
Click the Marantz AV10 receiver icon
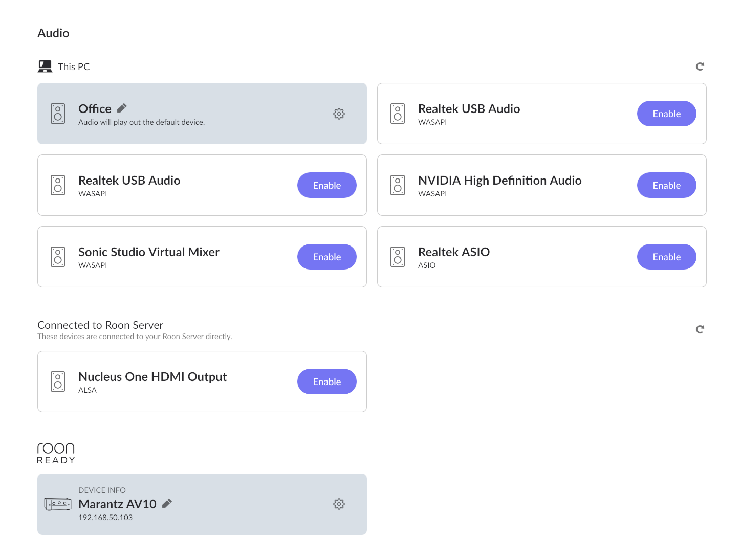point(58,504)
